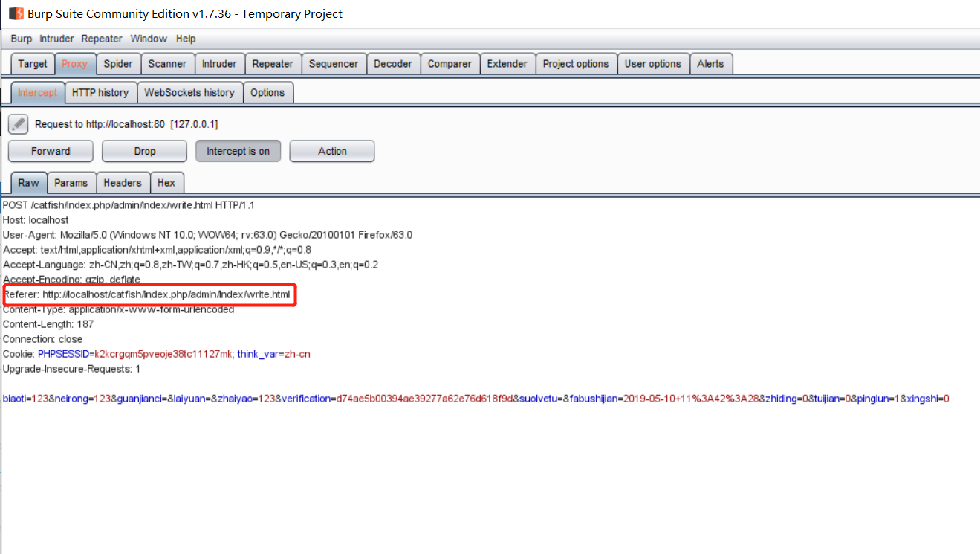The height and width of the screenshot is (554, 980).
Task: Click the PHPSESSID cookie value
Action: [163, 354]
